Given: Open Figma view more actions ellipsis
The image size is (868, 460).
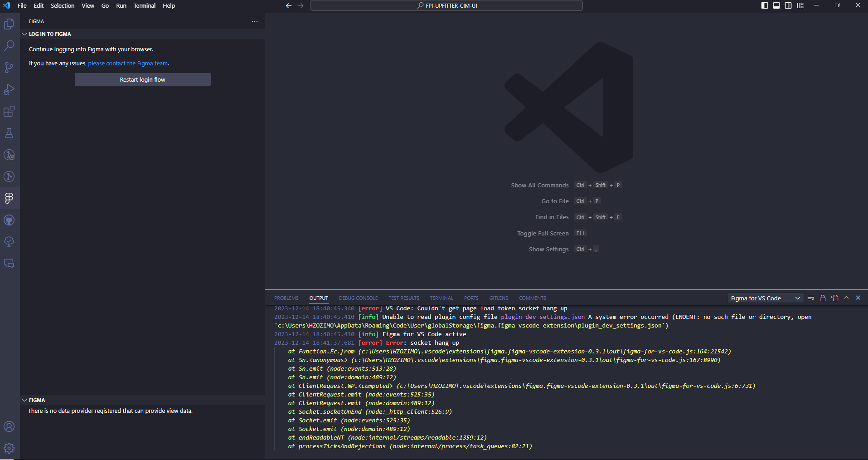Looking at the screenshot, I should [255, 21].
